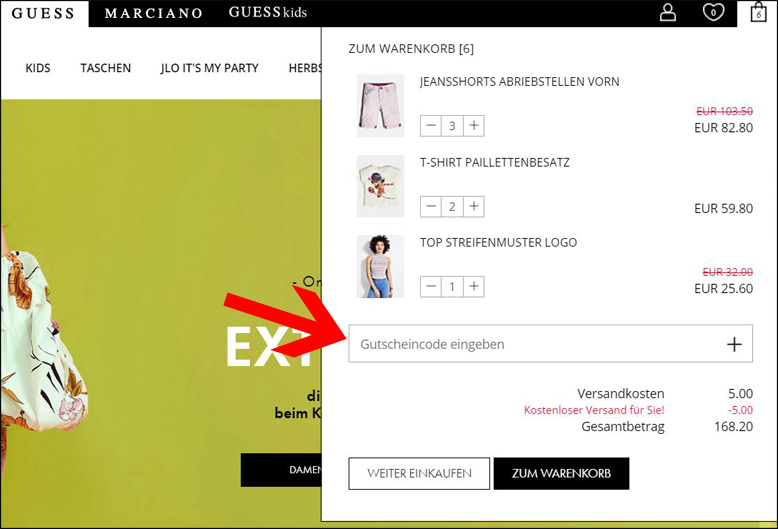Click the black Zum Warenkorb button
Screen dimensions: 778x529
pos(561,473)
